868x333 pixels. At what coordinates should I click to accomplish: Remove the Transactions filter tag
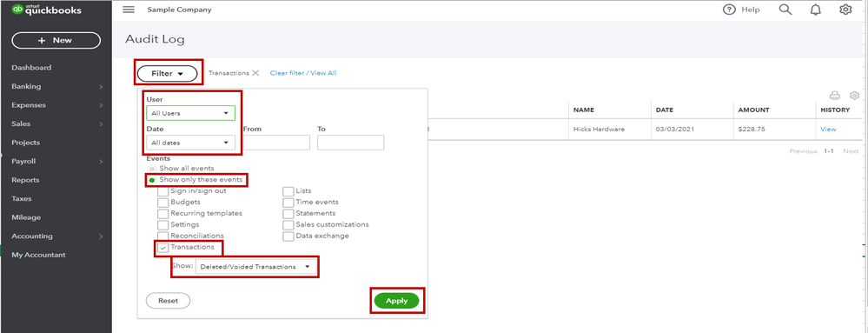coord(255,73)
